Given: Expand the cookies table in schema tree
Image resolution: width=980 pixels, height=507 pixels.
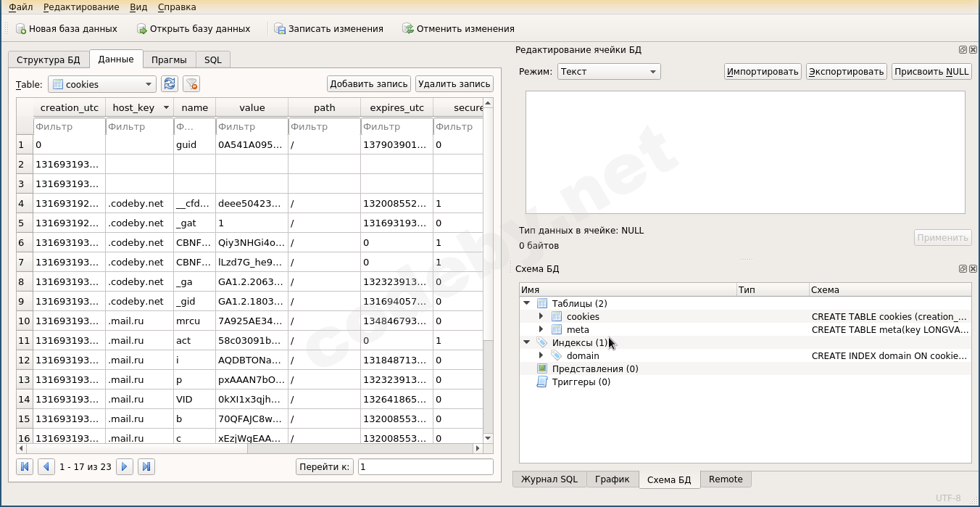Looking at the screenshot, I should 541,317.
